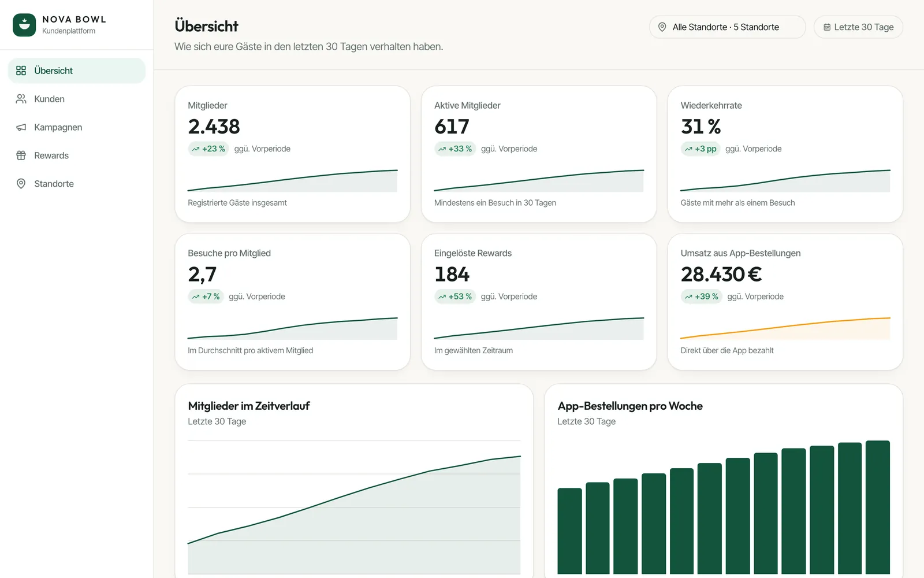
Task: Click the Direkt über die App bezahlt caption
Action: [727, 351]
